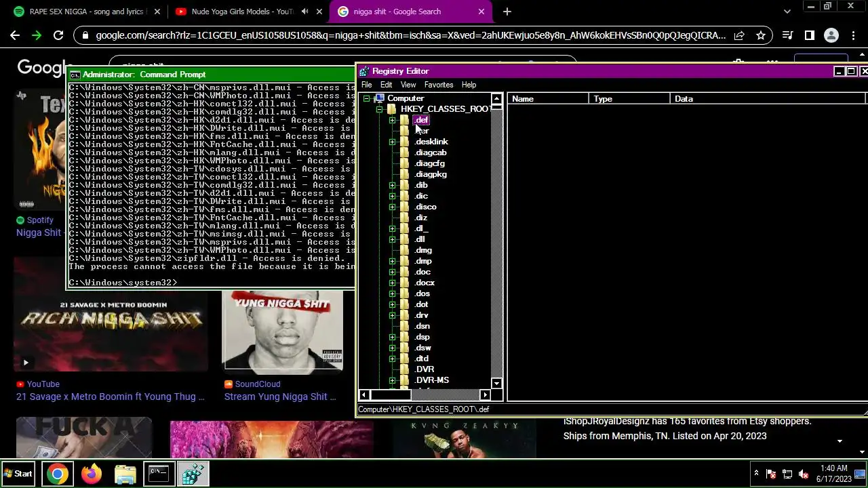The height and width of the screenshot is (488, 868).
Task: Click the Type column header
Action: tap(629, 99)
